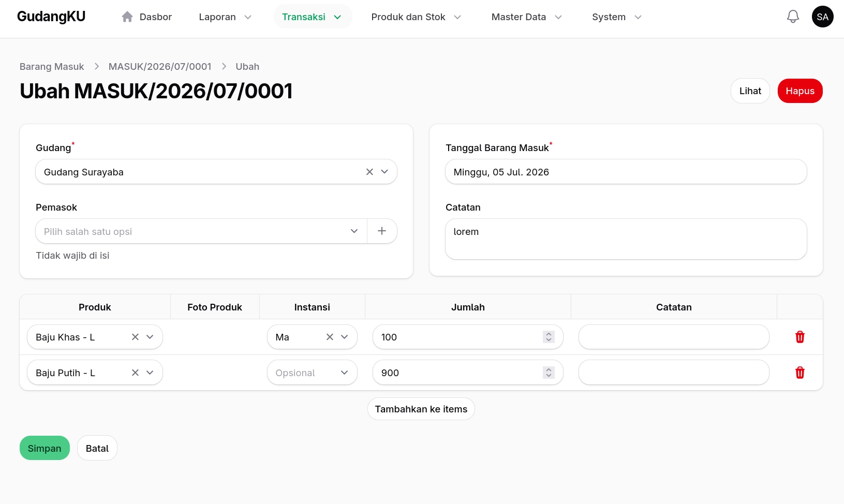Save with the Simpan button
Screen dimensions: 844x504
[x=45, y=448]
